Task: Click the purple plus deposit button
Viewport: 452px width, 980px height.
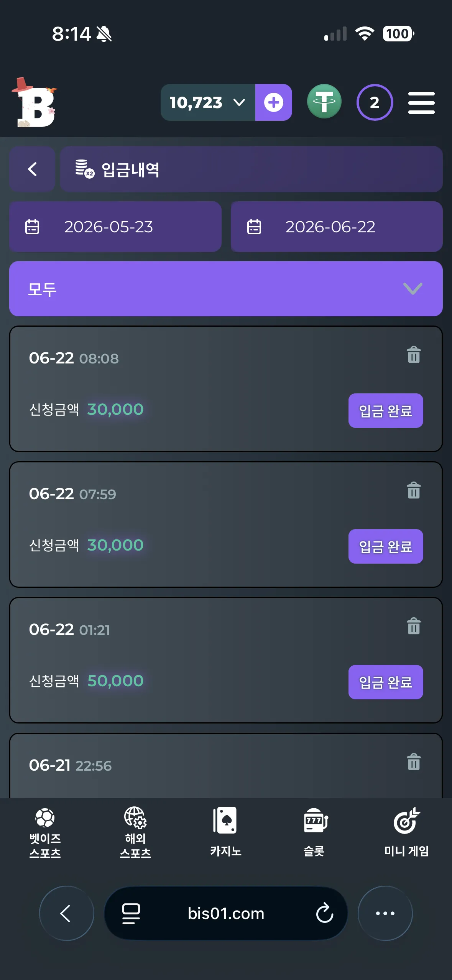Action: click(273, 102)
